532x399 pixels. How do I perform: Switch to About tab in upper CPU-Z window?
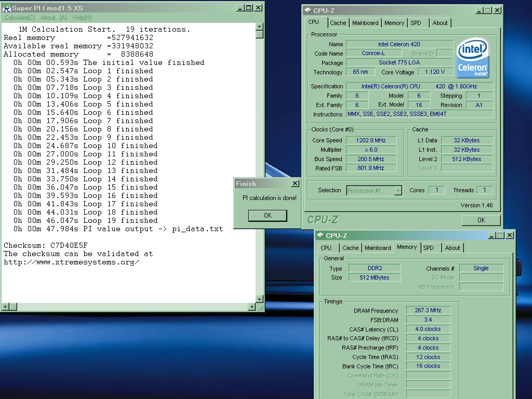coord(440,23)
